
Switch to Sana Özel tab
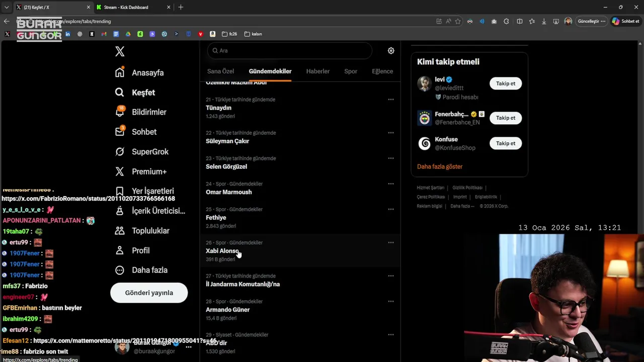(x=220, y=71)
